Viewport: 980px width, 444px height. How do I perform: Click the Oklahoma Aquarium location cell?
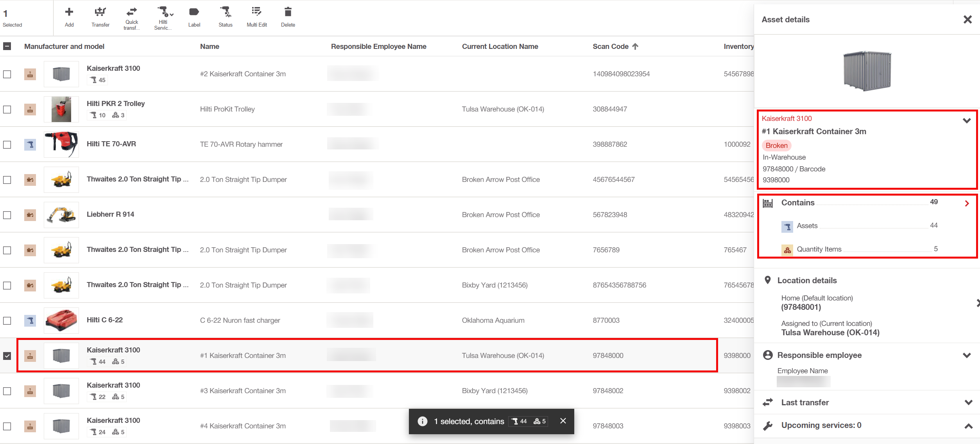point(493,320)
